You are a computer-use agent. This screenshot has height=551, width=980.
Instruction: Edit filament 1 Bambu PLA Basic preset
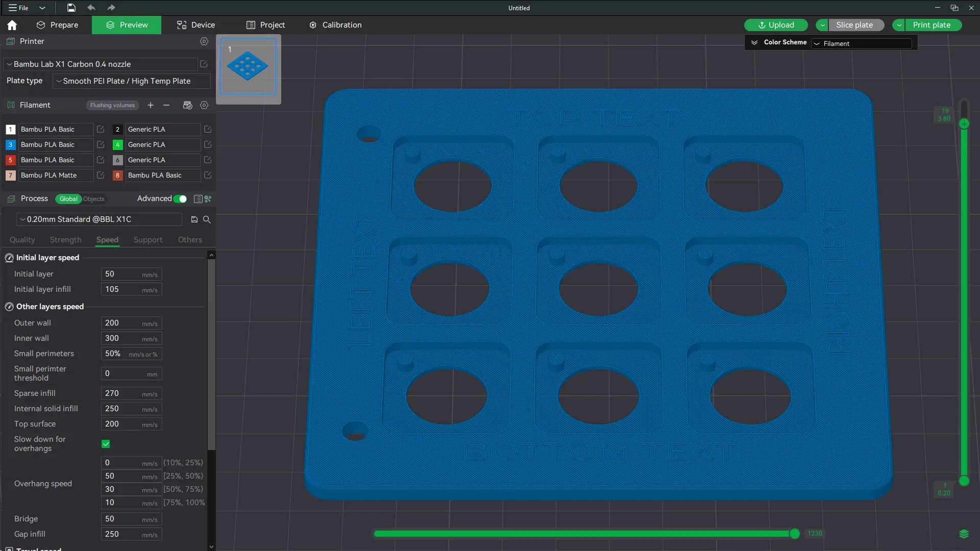(x=101, y=130)
